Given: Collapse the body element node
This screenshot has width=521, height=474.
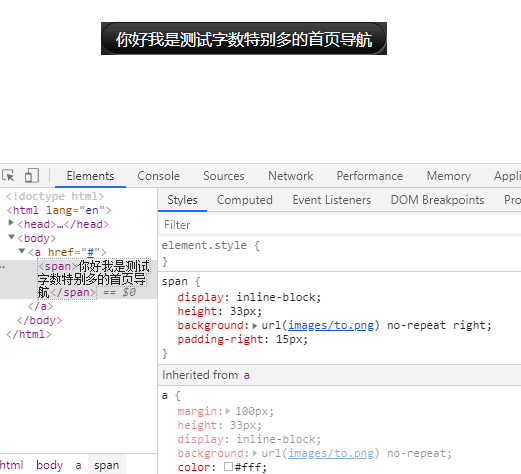Looking at the screenshot, I should coord(12,237).
